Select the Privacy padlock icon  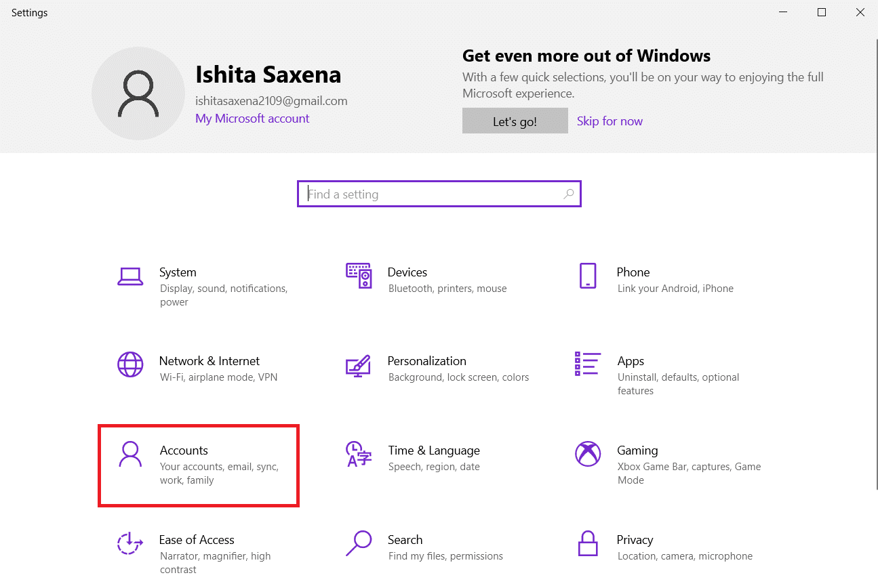pyautogui.click(x=587, y=543)
